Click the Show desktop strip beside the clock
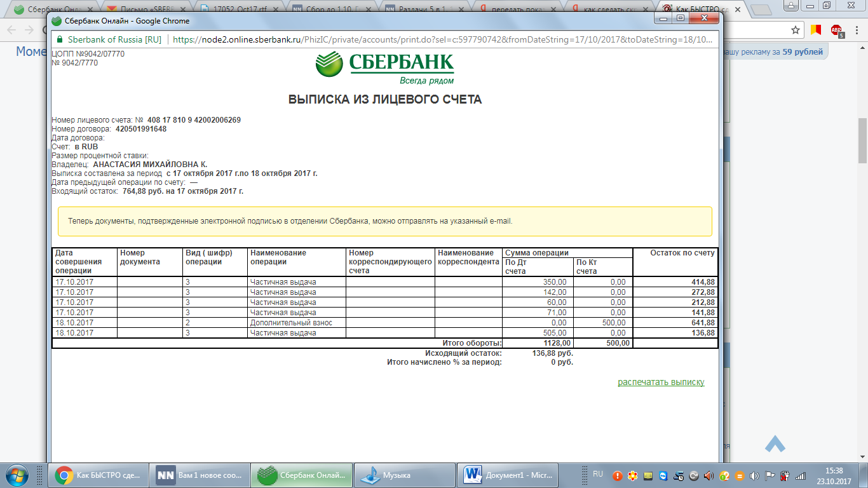 (864, 475)
